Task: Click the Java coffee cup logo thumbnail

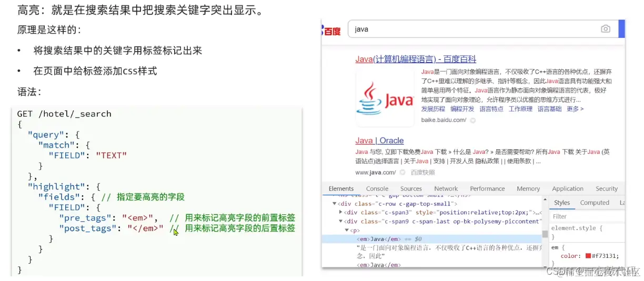Action: pyautogui.click(x=385, y=98)
